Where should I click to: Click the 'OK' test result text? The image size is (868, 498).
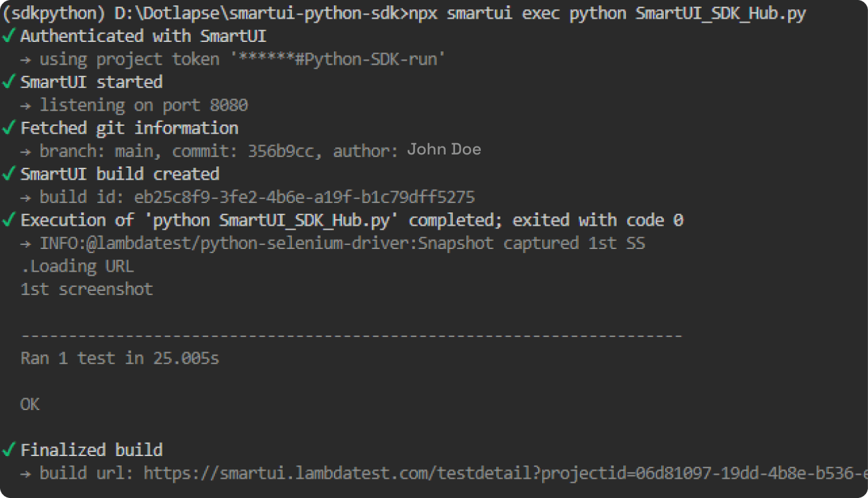tap(29, 404)
